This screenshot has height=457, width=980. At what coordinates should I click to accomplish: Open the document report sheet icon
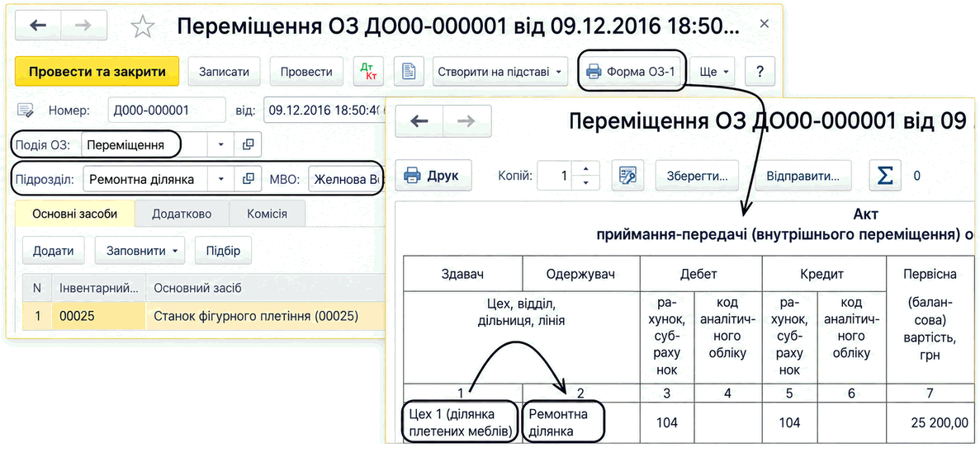point(409,71)
